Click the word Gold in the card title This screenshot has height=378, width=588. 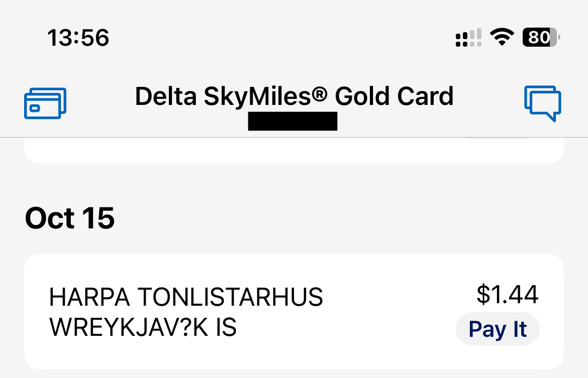coord(363,96)
